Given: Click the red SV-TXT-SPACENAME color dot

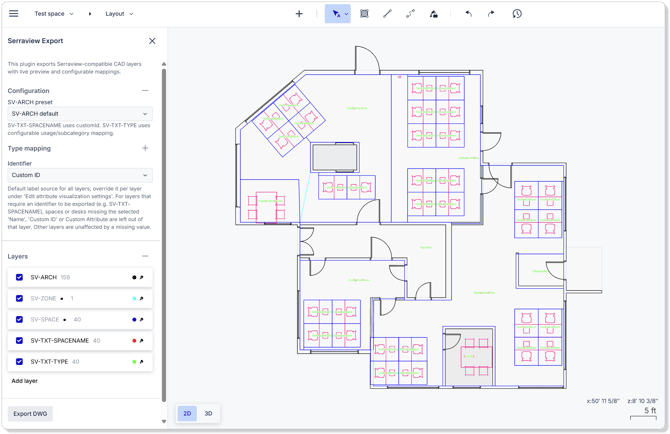Looking at the screenshot, I should pyautogui.click(x=134, y=340).
